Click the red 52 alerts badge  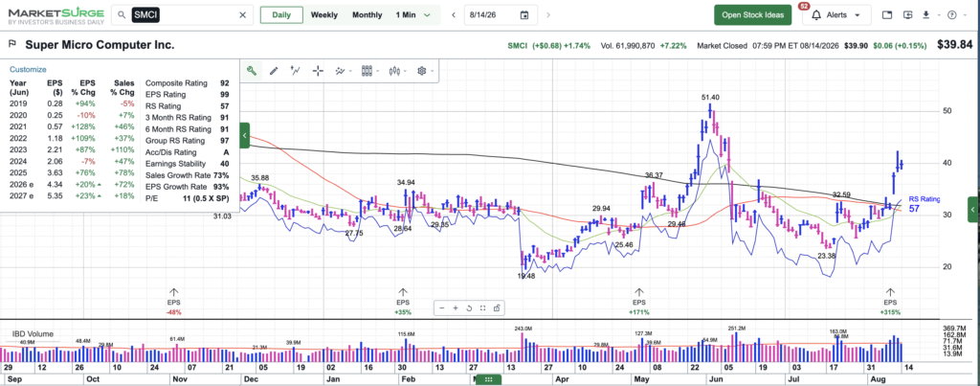(804, 7)
